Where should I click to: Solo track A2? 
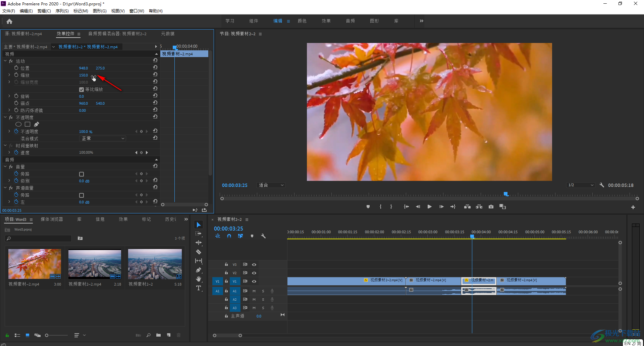tap(263, 299)
